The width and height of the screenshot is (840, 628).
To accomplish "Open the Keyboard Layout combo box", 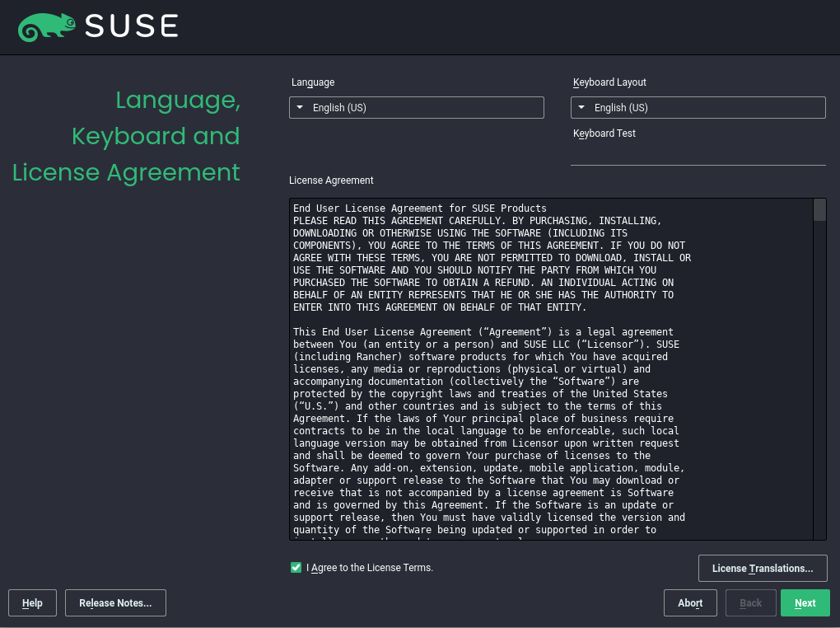I will click(698, 107).
